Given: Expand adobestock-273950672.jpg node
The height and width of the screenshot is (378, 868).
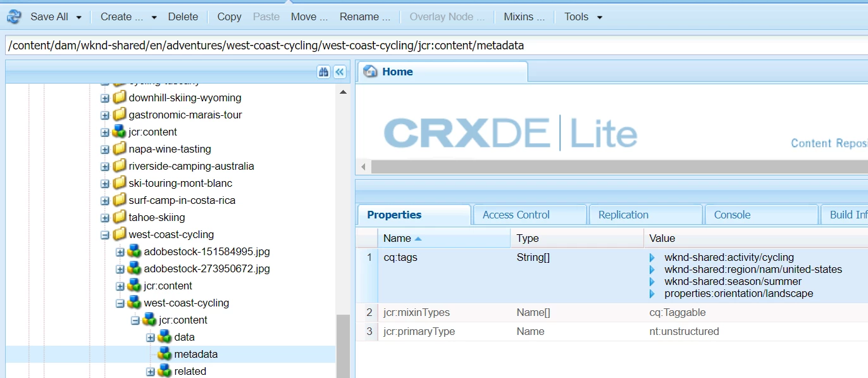Looking at the screenshot, I should (x=120, y=269).
